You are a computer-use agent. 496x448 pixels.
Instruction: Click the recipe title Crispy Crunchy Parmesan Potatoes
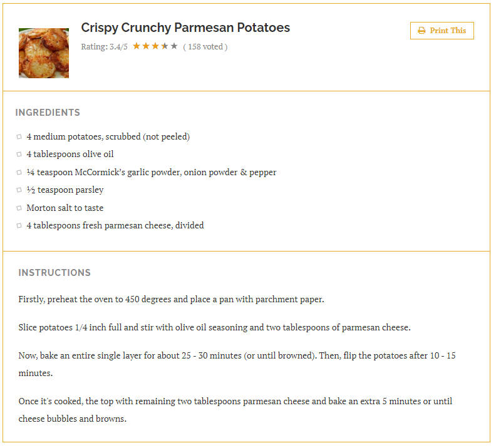coord(185,28)
